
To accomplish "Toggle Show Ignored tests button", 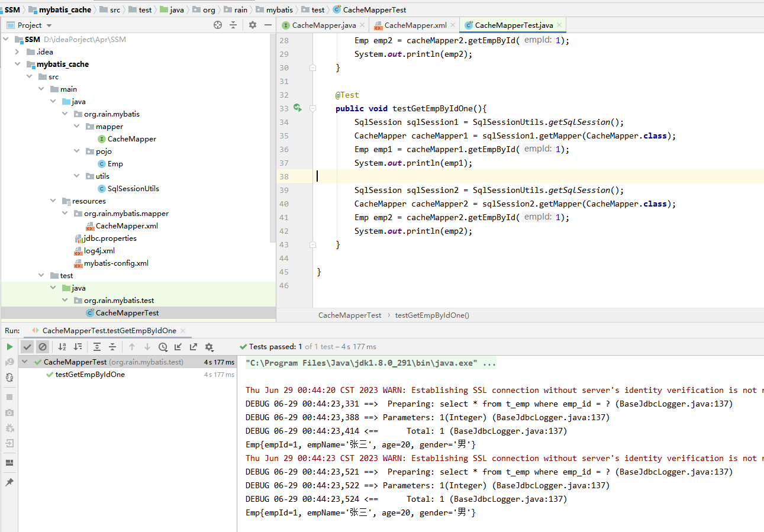I will [42, 347].
